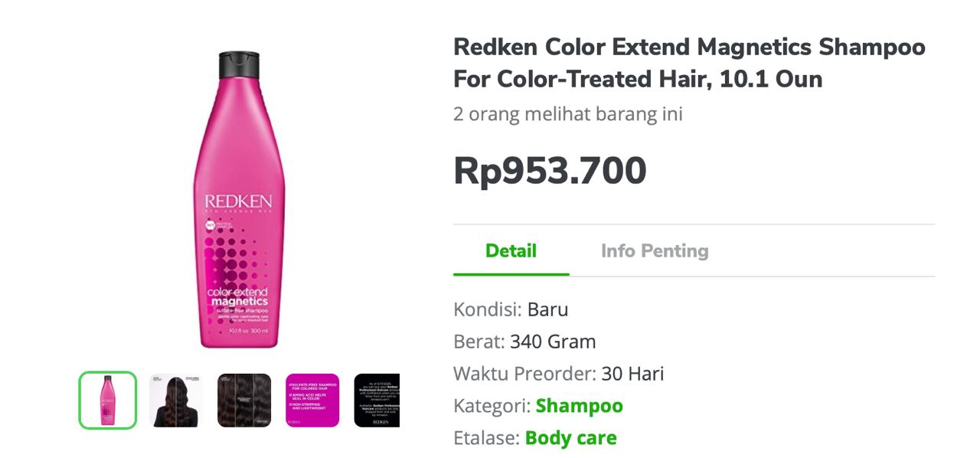Follow the Shampoo category link
Viewport: 980px width, 458px height.
(x=579, y=405)
